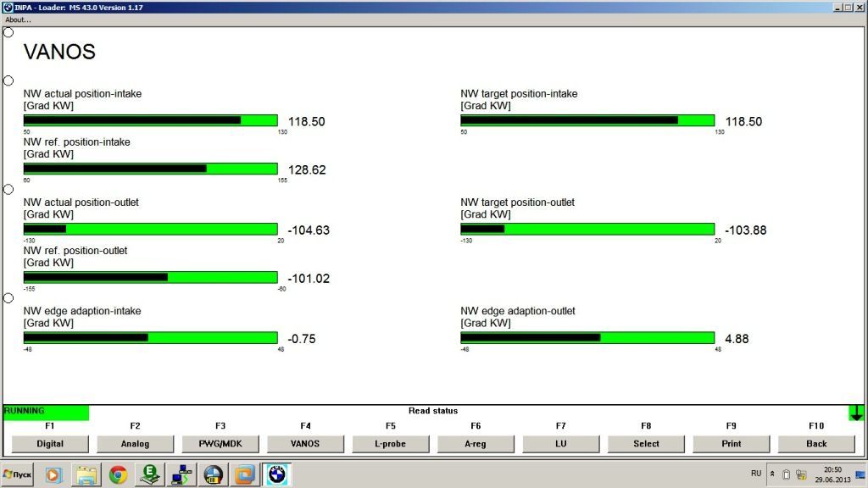Show hidden tray icons arrow
The image size is (868, 488).
click(772, 474)
